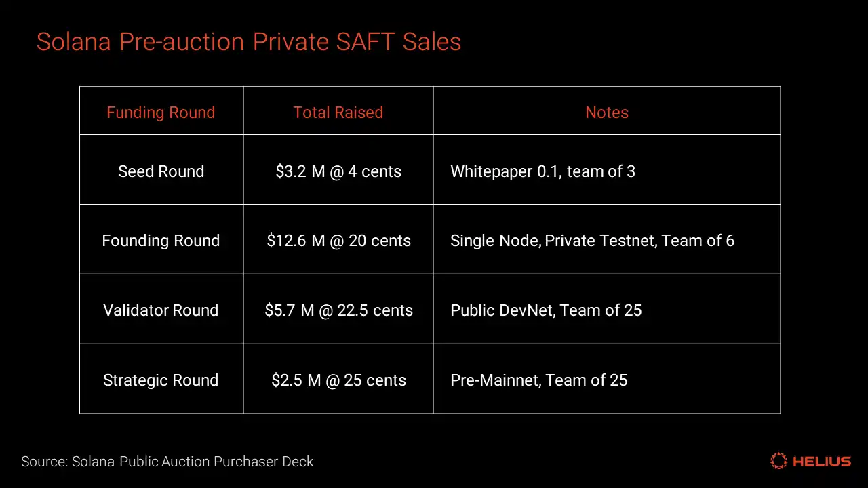Screen dimensions: 868x488
Task: Click the Validator Round row label
Action: 161,310
